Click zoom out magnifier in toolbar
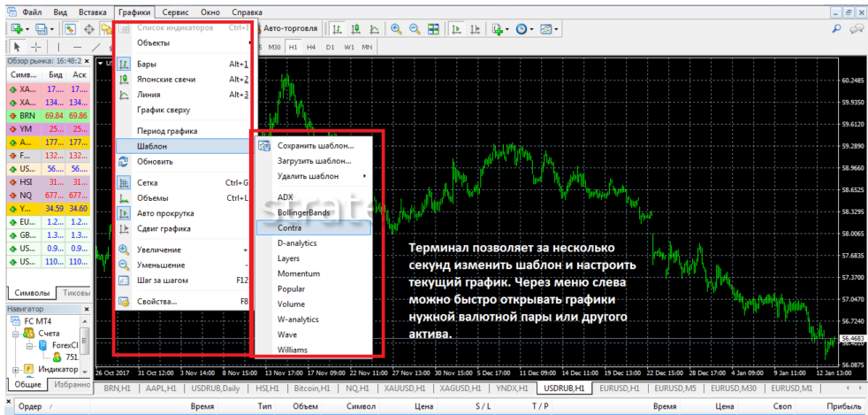 [414, 29]
